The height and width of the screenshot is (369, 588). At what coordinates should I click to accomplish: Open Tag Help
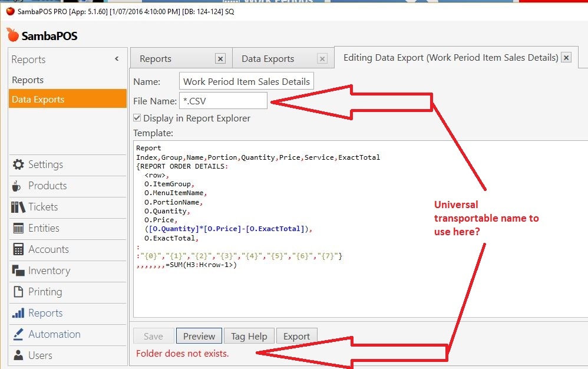(x=249, y=336)
